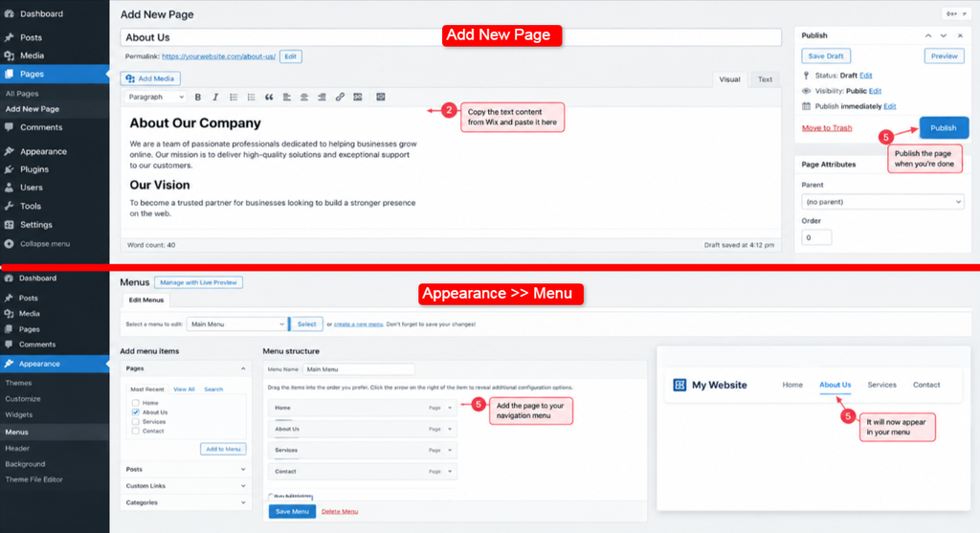This screenshot has width=980, height=533.
Task: Click the page title field containing About Us
Action: (x=451, y=37)
